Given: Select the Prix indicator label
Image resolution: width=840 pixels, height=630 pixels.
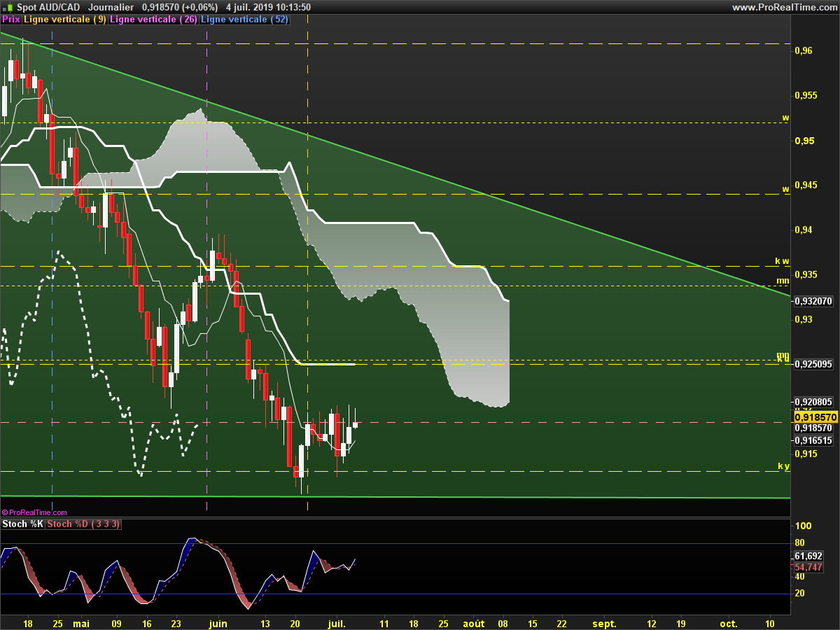Looking at the screenshot, I should [11, 20].
